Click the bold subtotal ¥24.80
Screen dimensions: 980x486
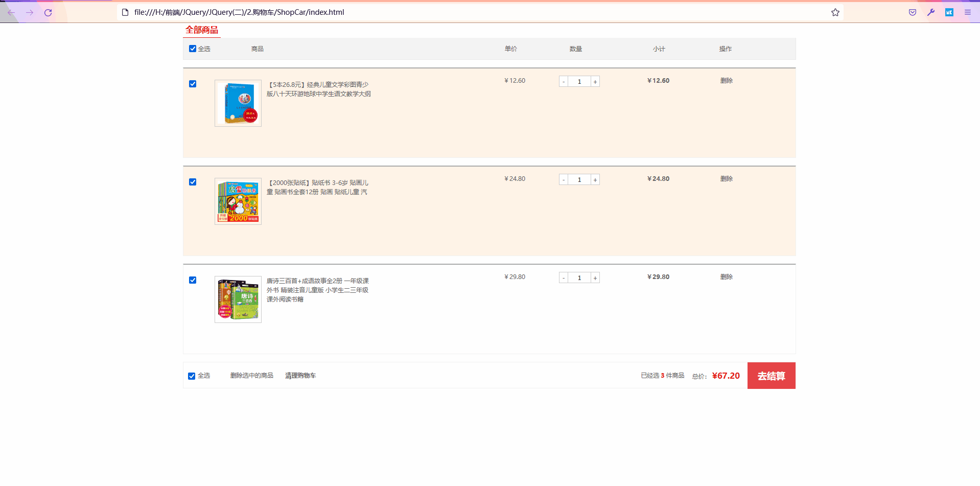[659, 179]
